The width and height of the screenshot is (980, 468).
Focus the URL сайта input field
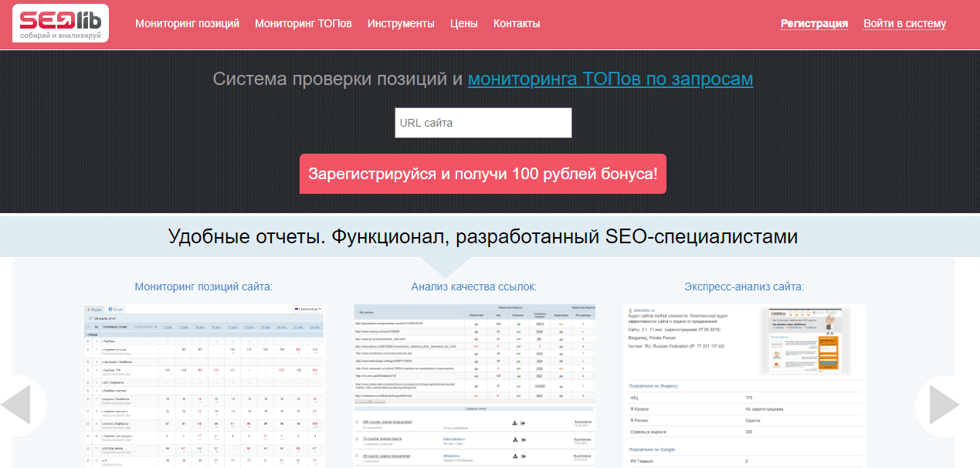point(483,123)
